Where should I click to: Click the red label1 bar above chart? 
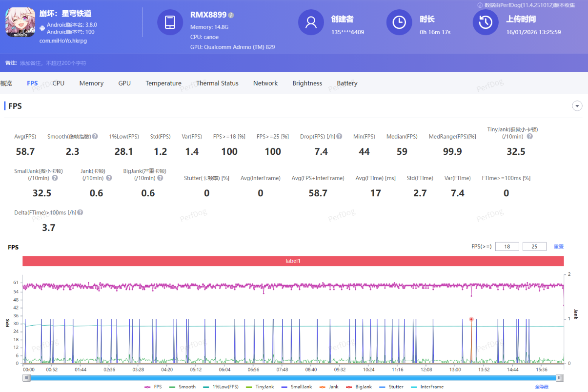tap(293, 261)
